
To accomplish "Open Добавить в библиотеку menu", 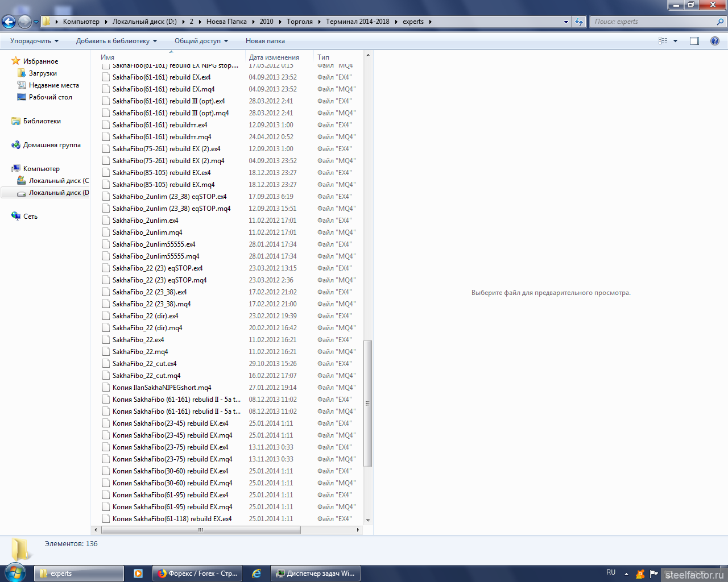I will pyautogui.click(x=116, y=41).
